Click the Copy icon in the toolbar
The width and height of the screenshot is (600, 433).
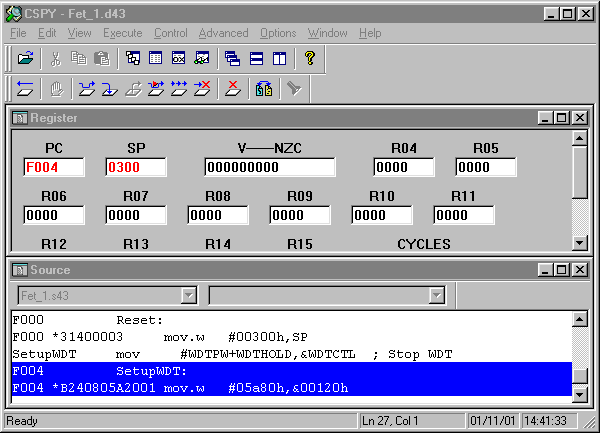[79, 58]
